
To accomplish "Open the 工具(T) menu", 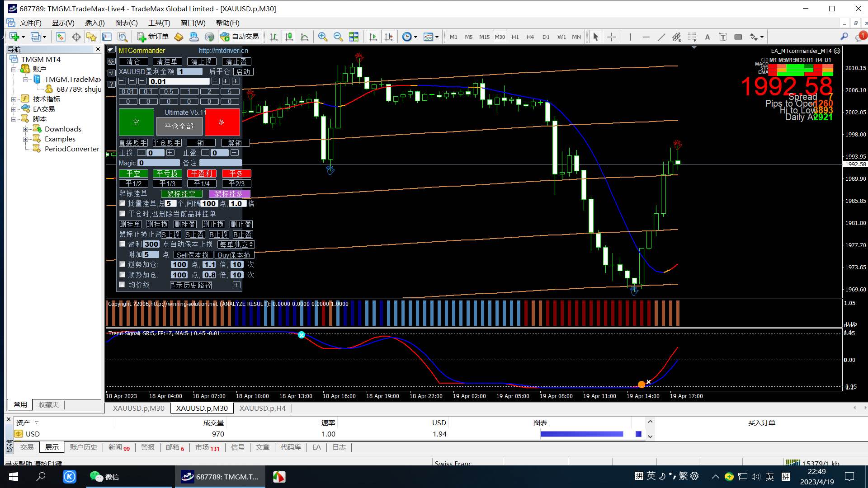I will 159,23.
